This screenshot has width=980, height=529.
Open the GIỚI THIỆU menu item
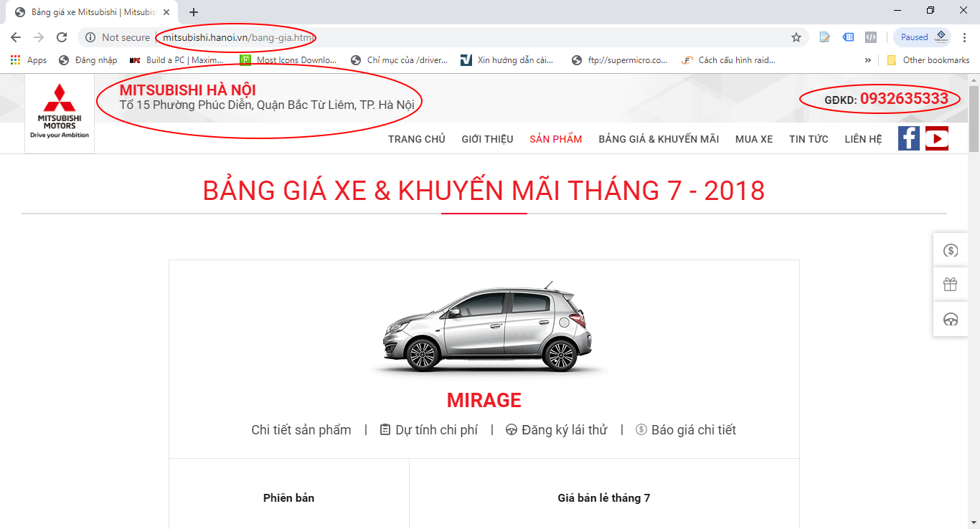click(488, 139)
